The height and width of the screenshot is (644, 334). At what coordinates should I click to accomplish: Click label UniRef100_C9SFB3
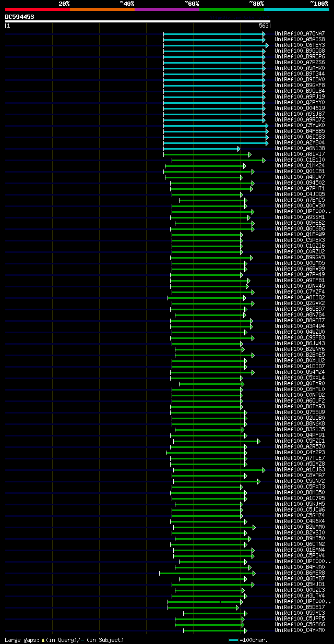tap(300, 337)
